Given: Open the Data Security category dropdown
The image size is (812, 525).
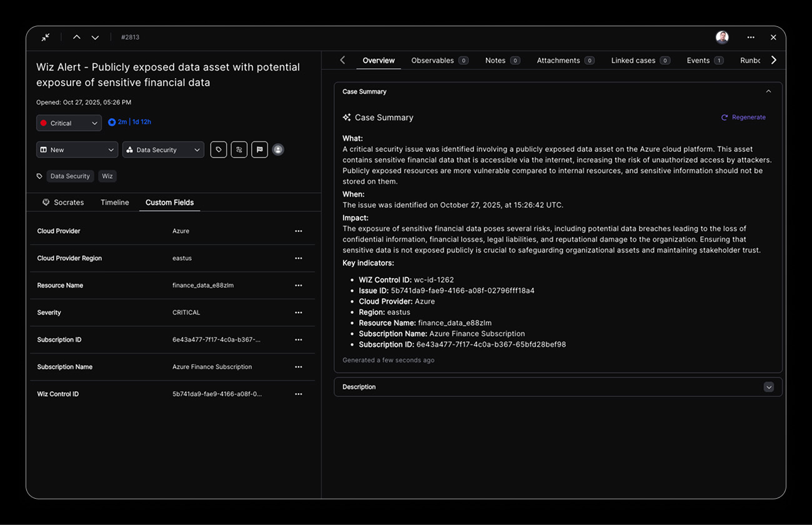Looking at the screenshot, I should click(x=163, y=150).
